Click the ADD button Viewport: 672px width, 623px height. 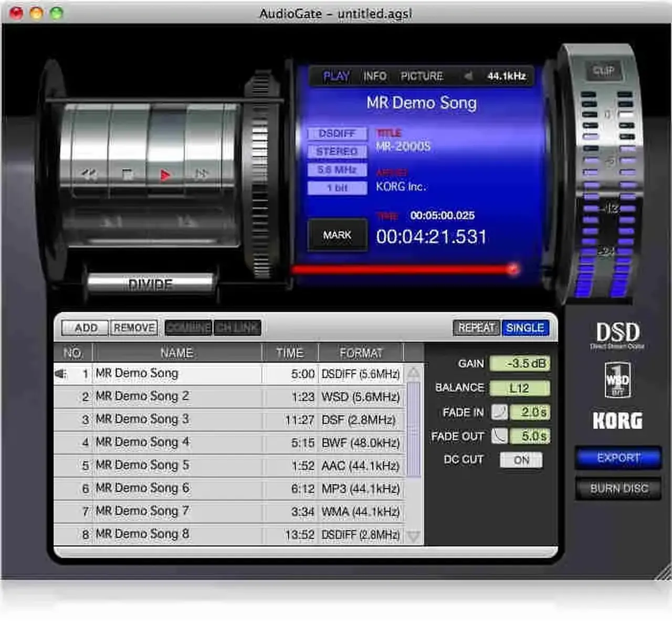click(x=86, y=328)
